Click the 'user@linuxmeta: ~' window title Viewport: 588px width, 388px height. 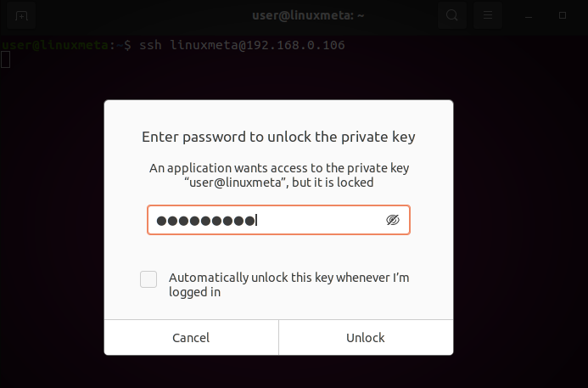308,16
